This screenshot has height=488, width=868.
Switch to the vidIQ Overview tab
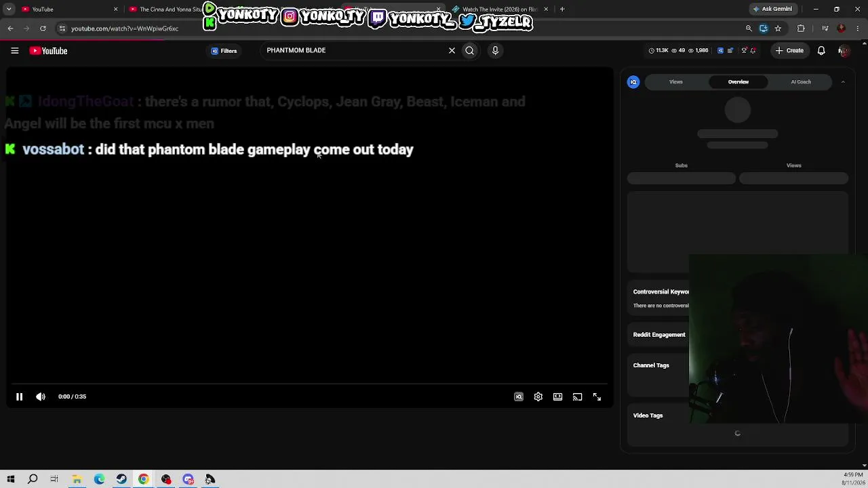click(x=738, y=82)
